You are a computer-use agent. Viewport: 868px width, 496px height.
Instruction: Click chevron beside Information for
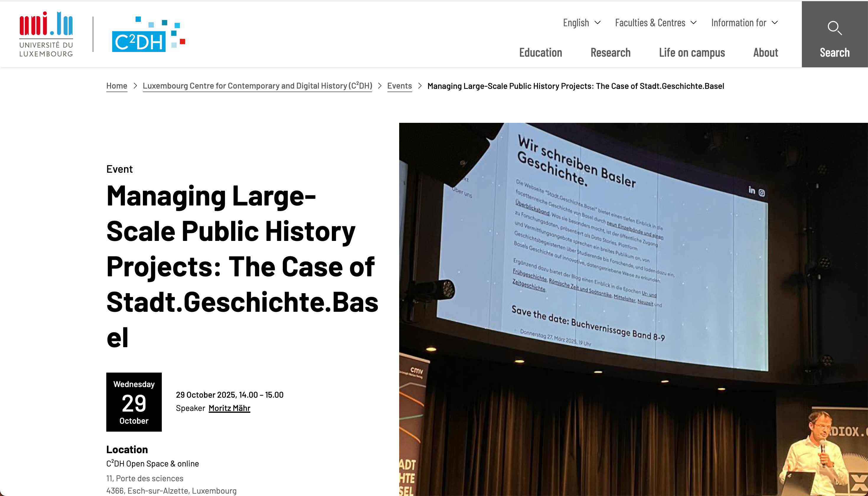pos(775,23)
